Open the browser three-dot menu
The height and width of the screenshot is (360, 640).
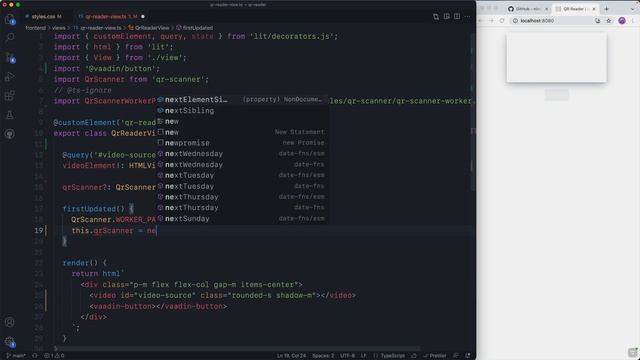click(x=633, y=20)
